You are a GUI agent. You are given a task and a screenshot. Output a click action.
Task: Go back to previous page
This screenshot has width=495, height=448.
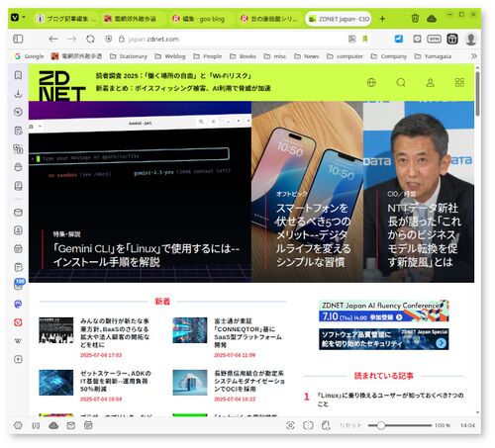coord(53,39)
